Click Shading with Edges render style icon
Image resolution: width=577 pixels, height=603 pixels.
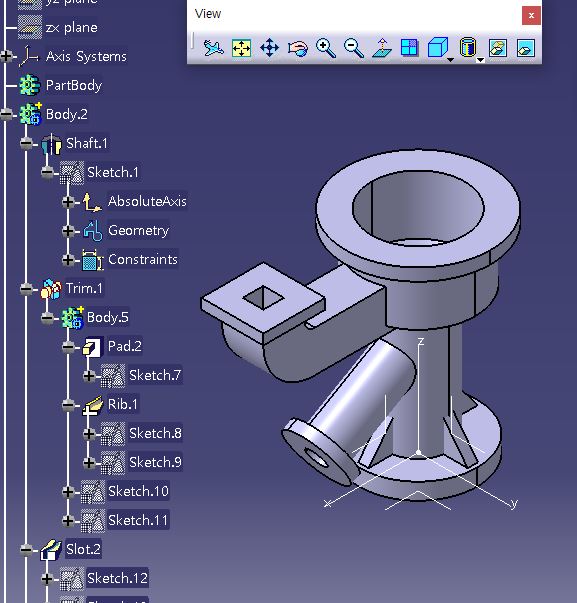[468, 47]
